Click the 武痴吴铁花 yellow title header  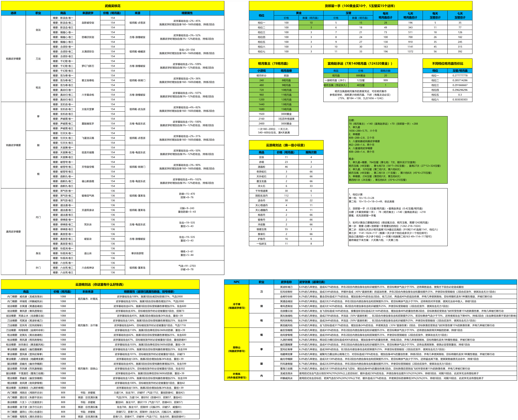pyautogui.click(x=113, y=6)
